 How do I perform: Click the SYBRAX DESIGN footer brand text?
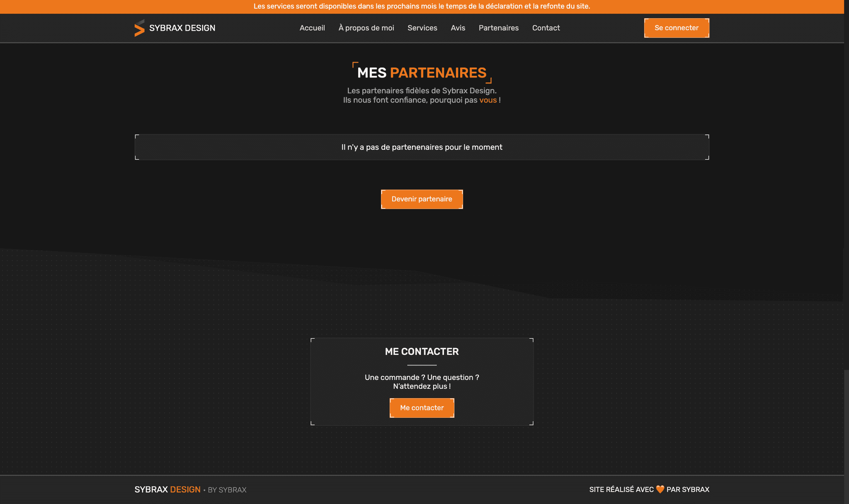[167, 489]
